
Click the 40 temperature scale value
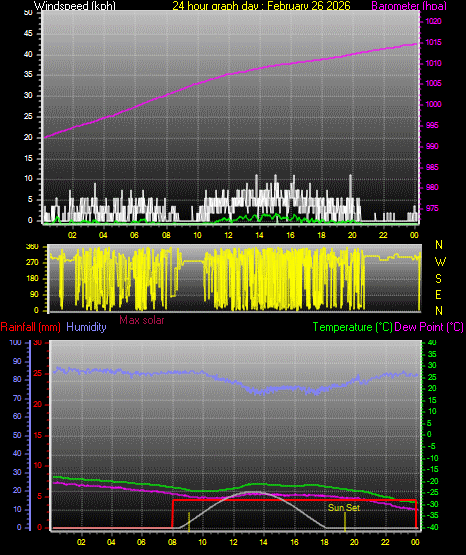tap(432, 343)
